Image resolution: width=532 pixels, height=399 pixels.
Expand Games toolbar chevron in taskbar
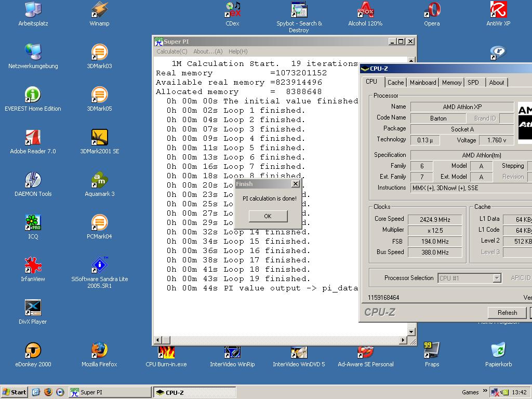click(x=485, y=391)
